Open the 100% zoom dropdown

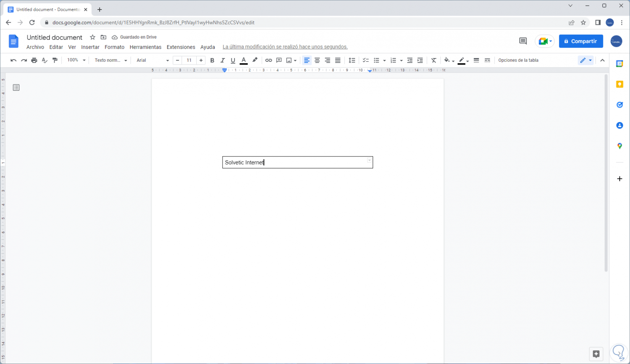[76, 60]
